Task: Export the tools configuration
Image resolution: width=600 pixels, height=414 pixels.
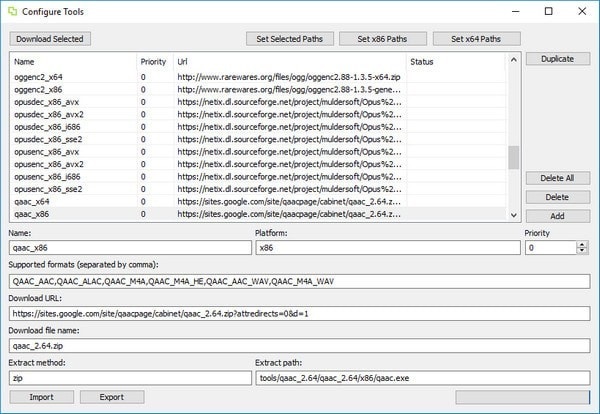Action: pyautogui.click(x=112, y=397)
